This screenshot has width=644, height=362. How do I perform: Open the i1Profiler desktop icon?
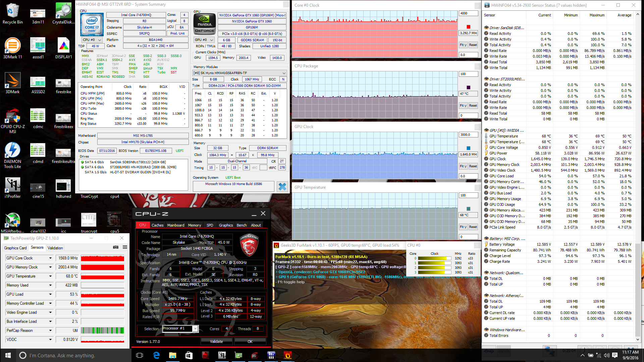pos(13,187)
